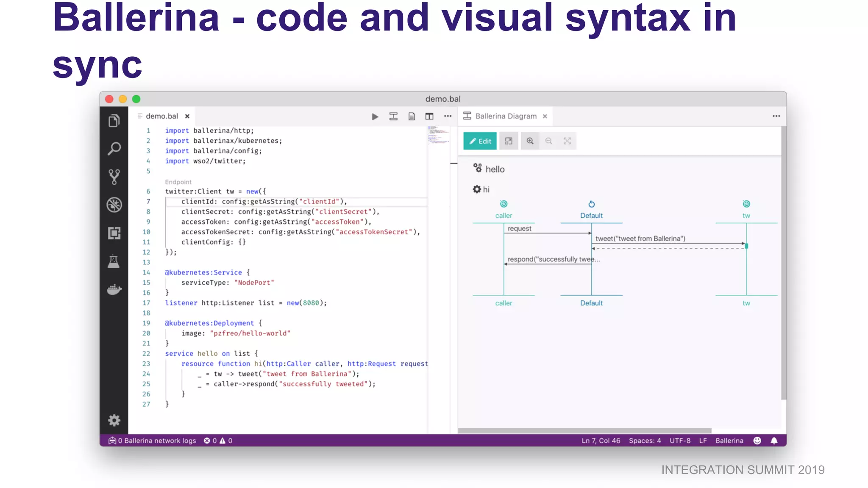Click diagram horizontal scrollbar
The width and height of the screenshot is (868, 488).
tap(585, 430)
